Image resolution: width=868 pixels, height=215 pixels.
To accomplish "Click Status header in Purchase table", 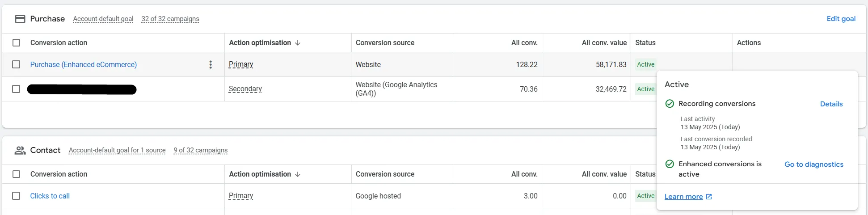I will (x=645, y=43).
